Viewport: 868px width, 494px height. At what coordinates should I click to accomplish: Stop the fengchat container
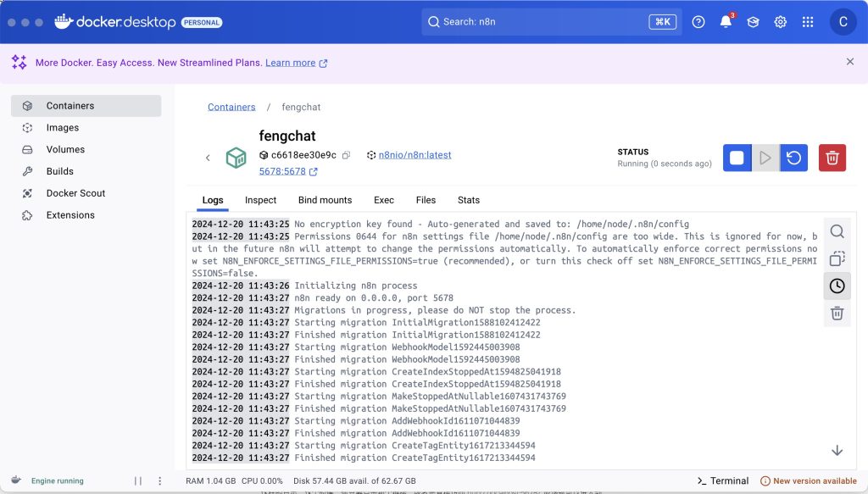[x=737, y=158]
